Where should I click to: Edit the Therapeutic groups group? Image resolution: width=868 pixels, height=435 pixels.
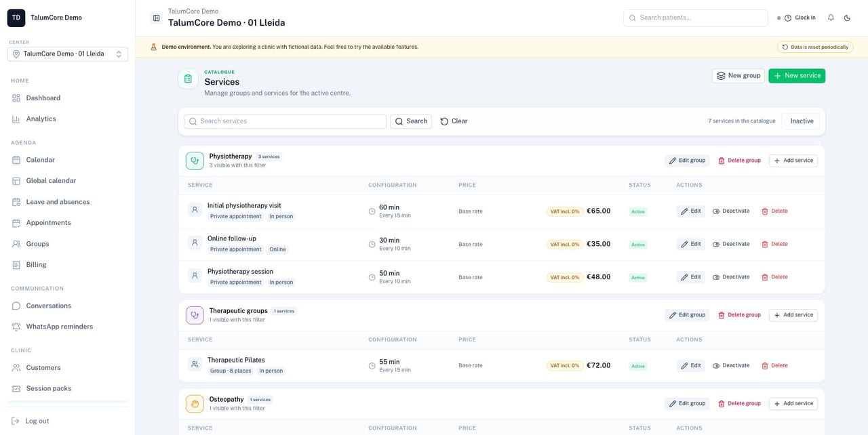click(687, 315)
